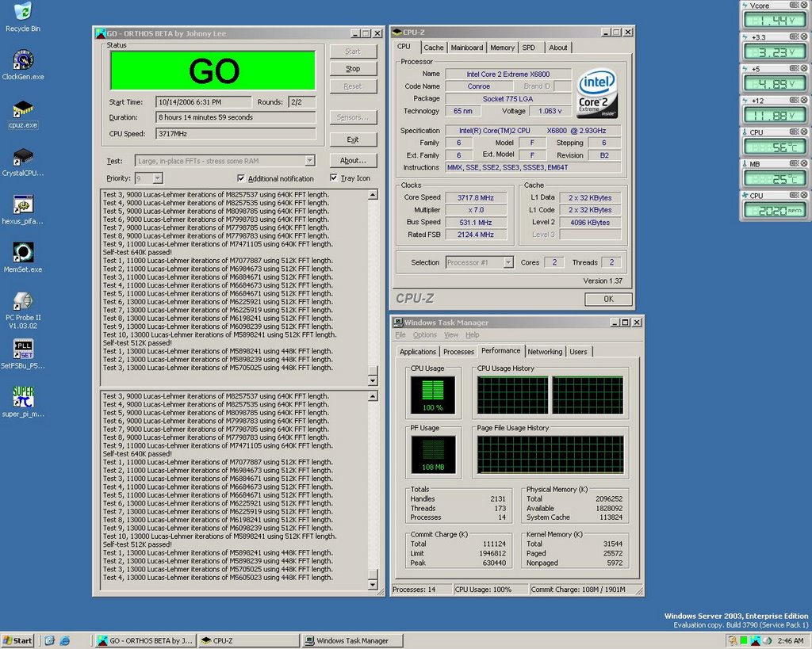Open settings icon on +5 sensor panel

[x=795, y=68]
